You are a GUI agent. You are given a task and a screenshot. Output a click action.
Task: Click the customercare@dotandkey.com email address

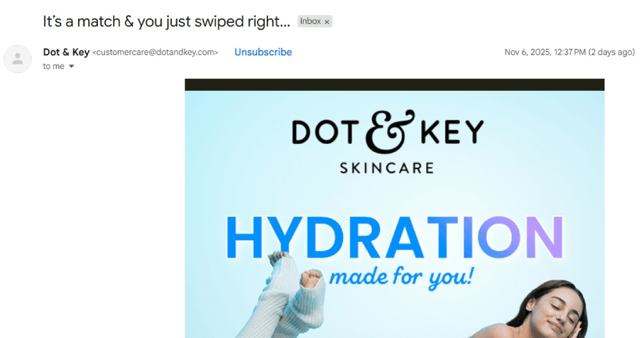[x=155, y=52]
